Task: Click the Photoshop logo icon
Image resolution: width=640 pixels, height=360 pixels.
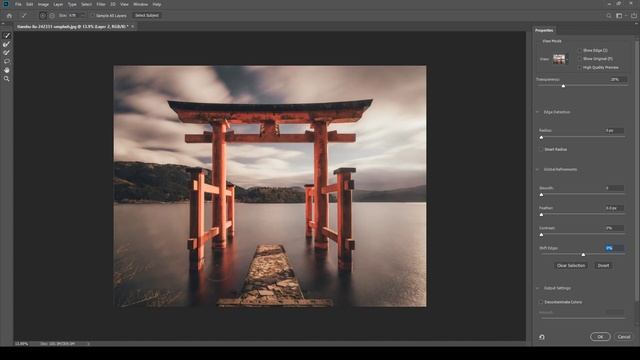Action: tap(6, 4)
